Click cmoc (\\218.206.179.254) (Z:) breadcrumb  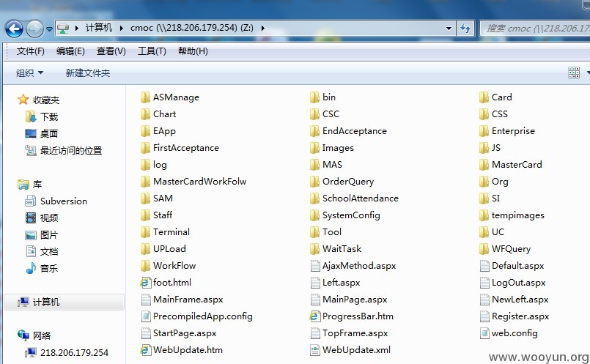coord(192,28)
